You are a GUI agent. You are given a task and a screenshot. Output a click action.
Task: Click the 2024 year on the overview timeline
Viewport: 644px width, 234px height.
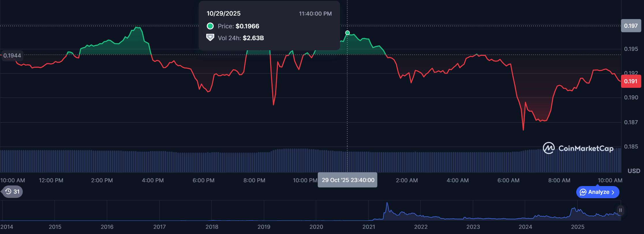525,227
